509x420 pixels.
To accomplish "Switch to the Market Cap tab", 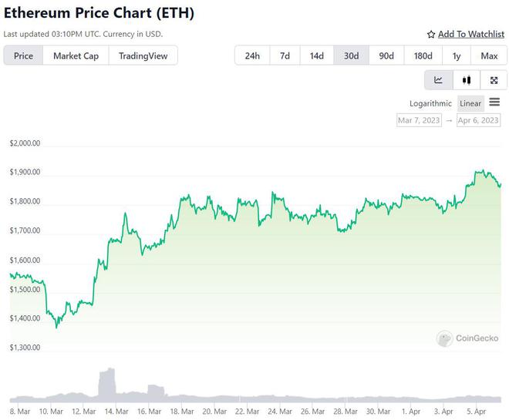I will click(x=76, y=55).
